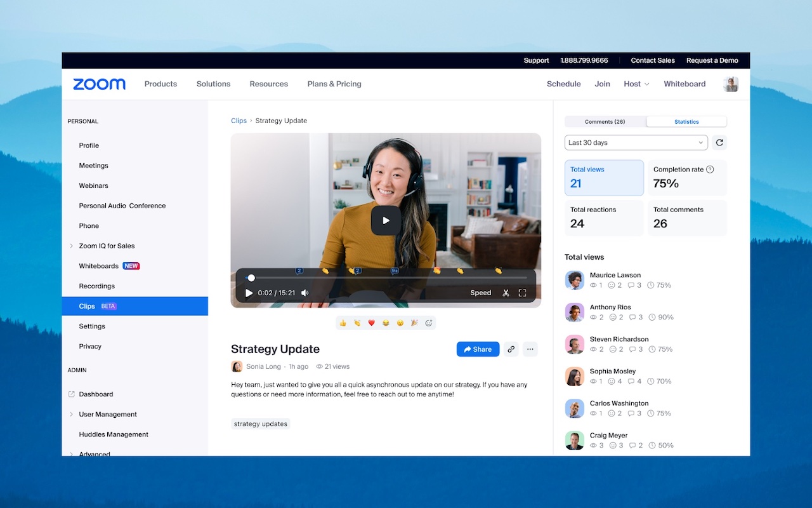Mute the video using the speaker icon
812x508 pixels.
(x=305, y=293)
